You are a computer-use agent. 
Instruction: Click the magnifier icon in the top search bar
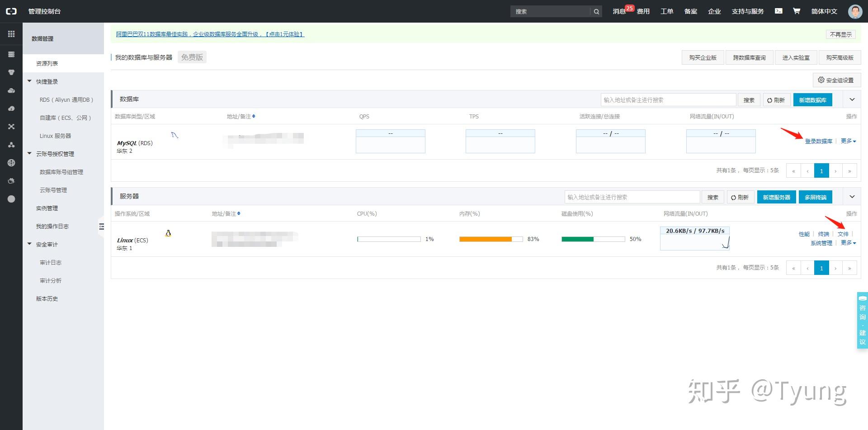click(596, 12)
